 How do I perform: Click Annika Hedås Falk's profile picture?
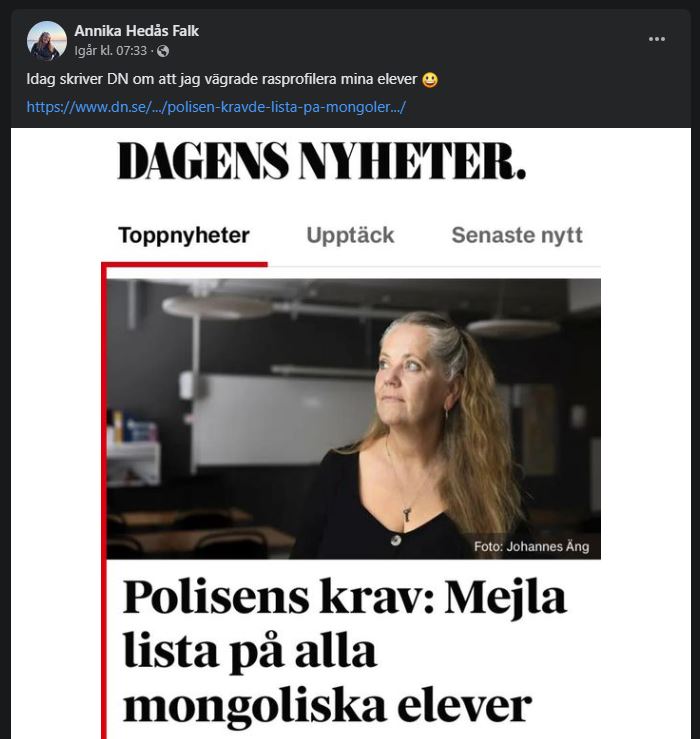[x=47, y=40]
